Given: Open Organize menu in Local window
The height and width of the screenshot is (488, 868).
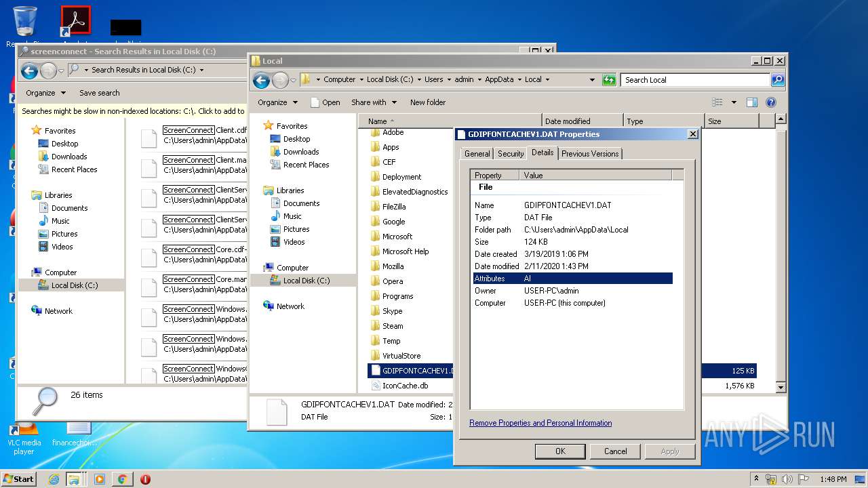Looking at the screenshot, I should pyautogui.click(x=277, y=102).
